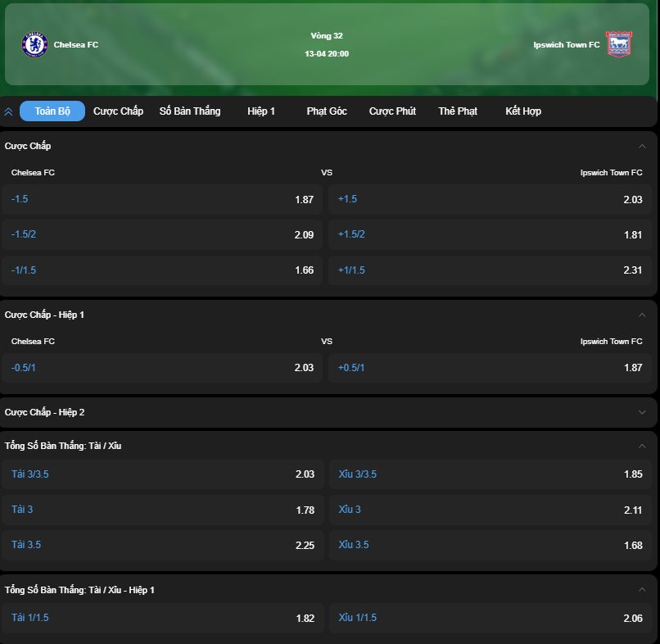Pick Xỉu 3 at odds 2.11

point(490,510)
